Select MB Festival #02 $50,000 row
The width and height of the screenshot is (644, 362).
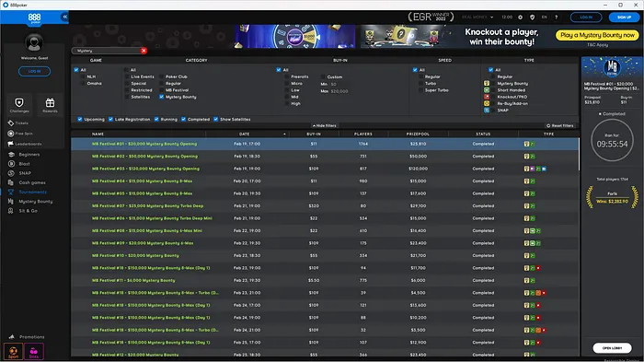click(x=325, y=157)
